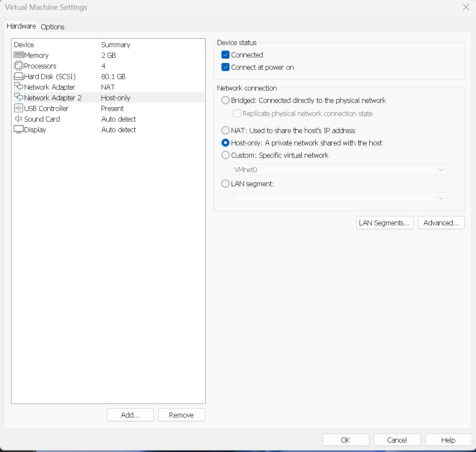Select the Processors device icon
The height and width of the screenshot is (452, 476).
18,65
